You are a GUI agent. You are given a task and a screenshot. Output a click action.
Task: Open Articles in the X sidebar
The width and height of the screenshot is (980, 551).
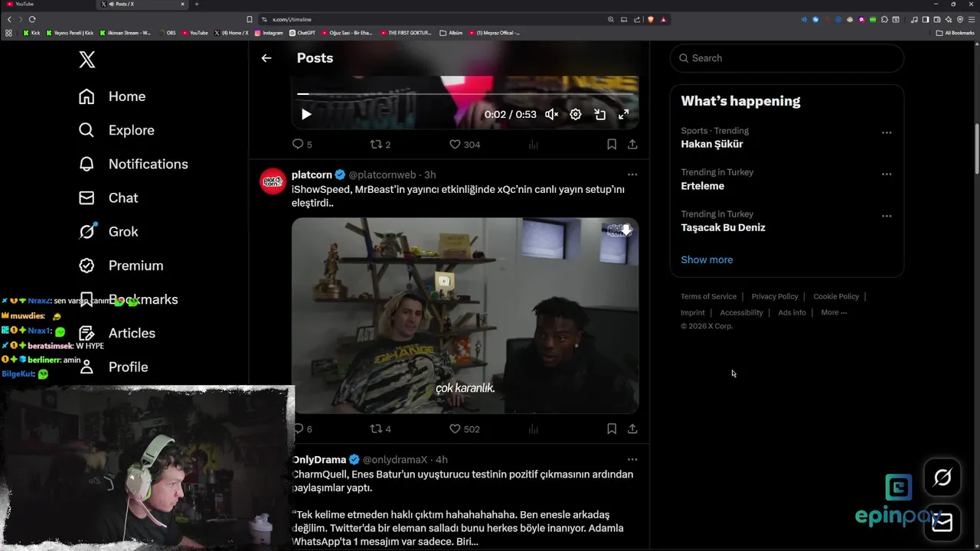click(116, 333)
